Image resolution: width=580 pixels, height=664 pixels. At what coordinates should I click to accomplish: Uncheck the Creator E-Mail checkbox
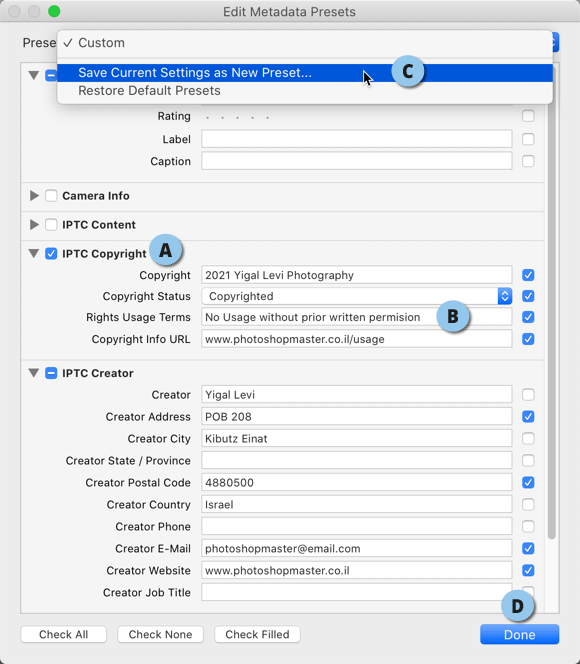[528, 548]
